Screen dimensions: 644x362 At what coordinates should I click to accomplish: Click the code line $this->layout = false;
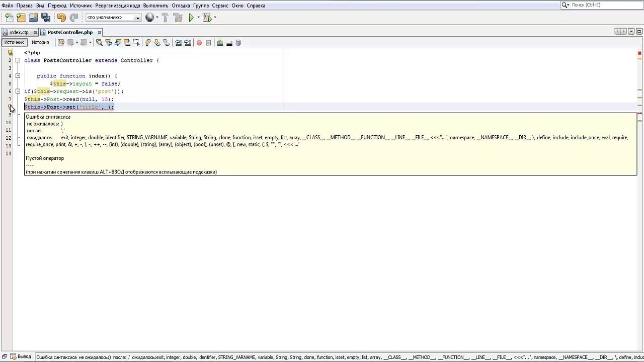(x=85, y=83)
